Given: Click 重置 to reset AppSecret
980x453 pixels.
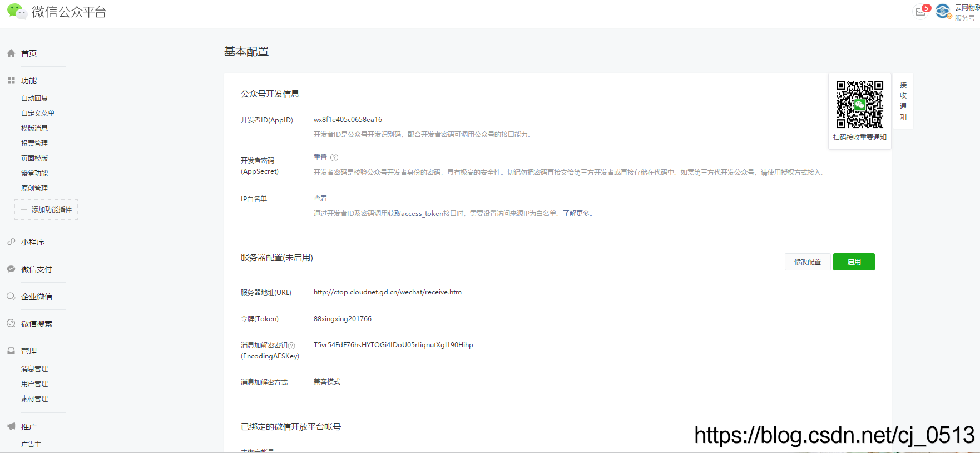Looking at the screenshot, I should click(320, 157).
